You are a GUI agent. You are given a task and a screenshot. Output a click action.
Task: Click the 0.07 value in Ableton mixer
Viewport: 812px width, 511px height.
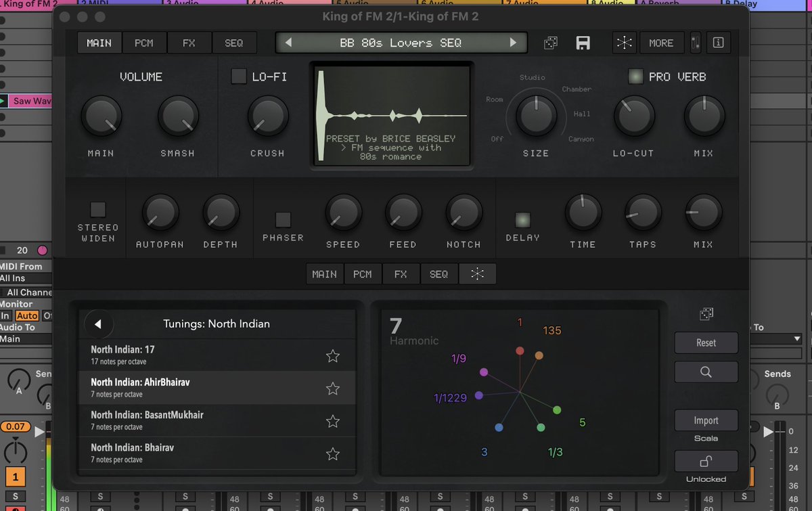pos(15,426)
